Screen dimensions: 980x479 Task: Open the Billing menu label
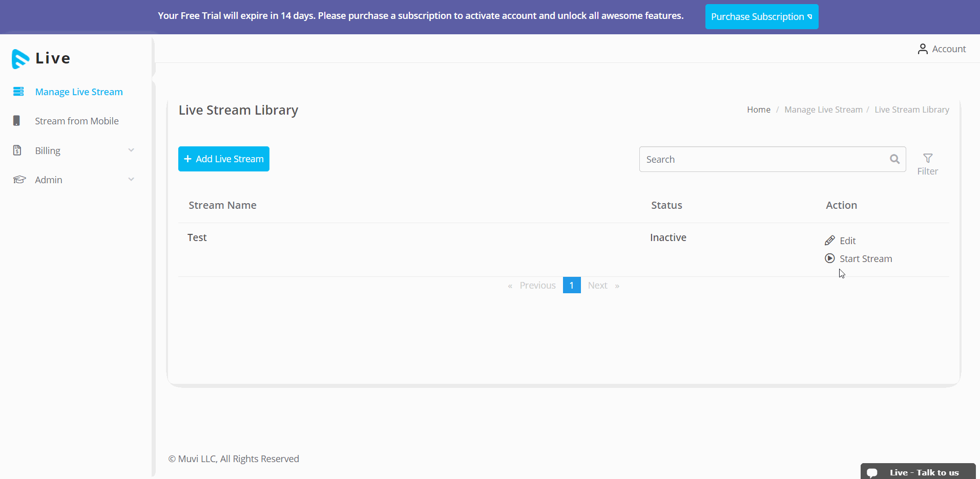point(48,151)
